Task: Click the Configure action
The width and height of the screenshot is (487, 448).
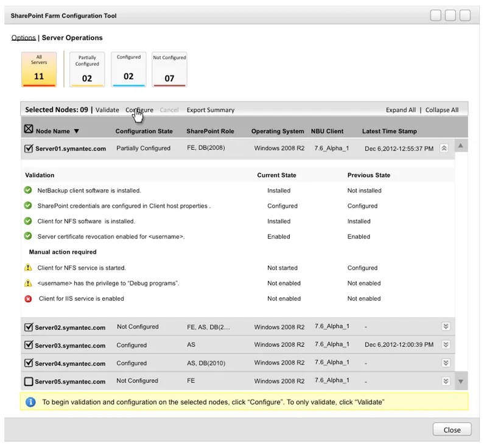Action: click(139, 110)
